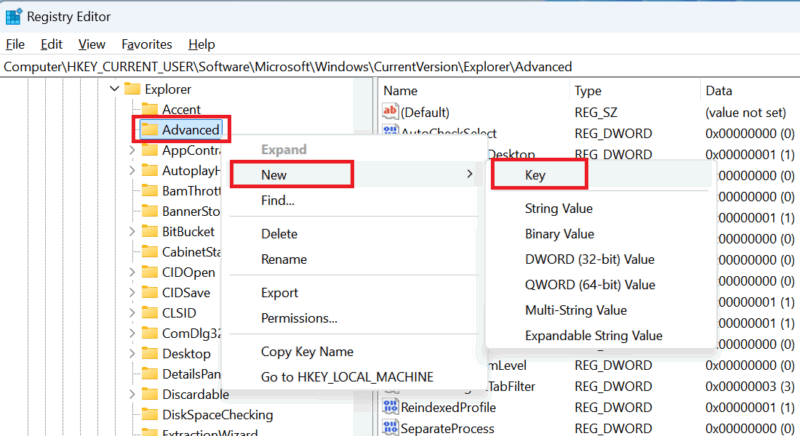Click the CIDOpen folder icon
Image resolution: width=800 pixels, height=436 pixels.
149,272
